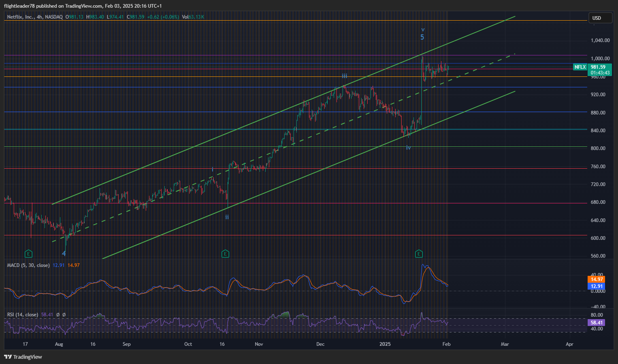Click the Netflix, Inc. symbol title
Viewport: 618px width, 364px height.
pyautogui.click(x=20, y=17)
